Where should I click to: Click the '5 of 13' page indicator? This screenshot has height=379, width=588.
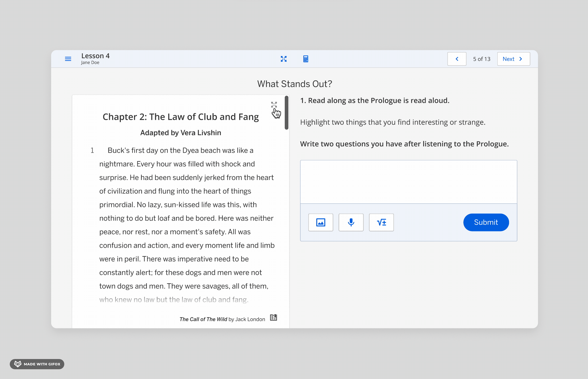coord(481,59)
